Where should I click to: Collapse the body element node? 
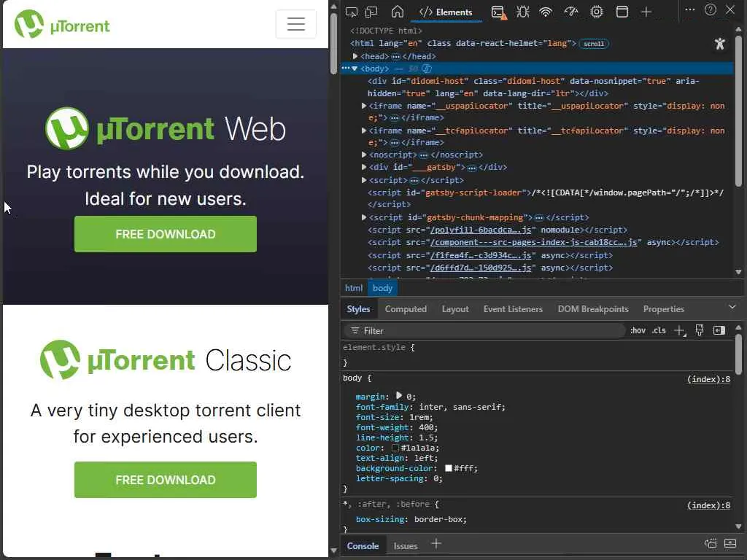point(355,69)
